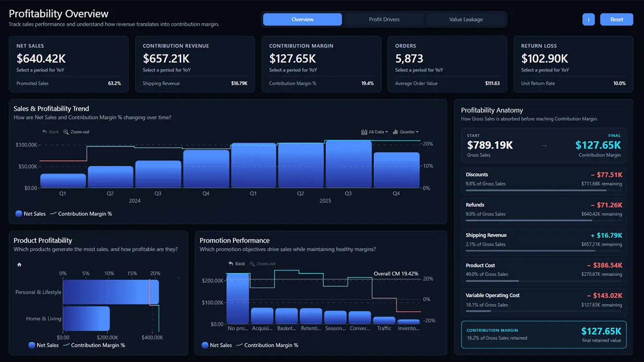The height and width of the screenshot is (362, 644).
Task: Click the final Contribution Margin summary card
Action: point(544,334)
